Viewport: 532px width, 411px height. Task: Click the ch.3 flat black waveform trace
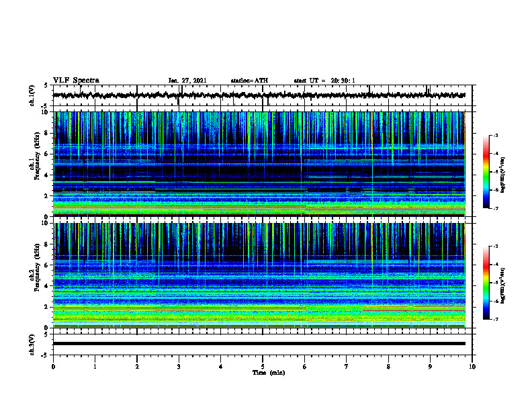(x=259, y=344)
